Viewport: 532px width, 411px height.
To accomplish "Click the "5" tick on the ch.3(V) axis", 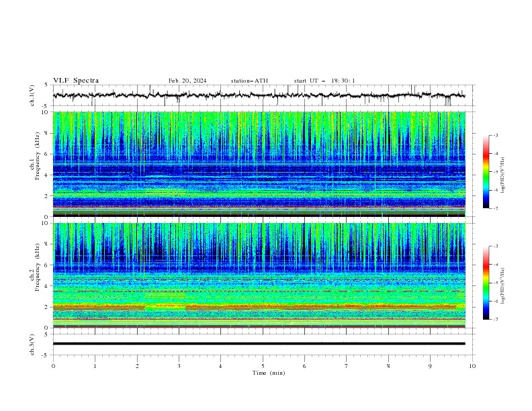I will [x=46, y=334].
